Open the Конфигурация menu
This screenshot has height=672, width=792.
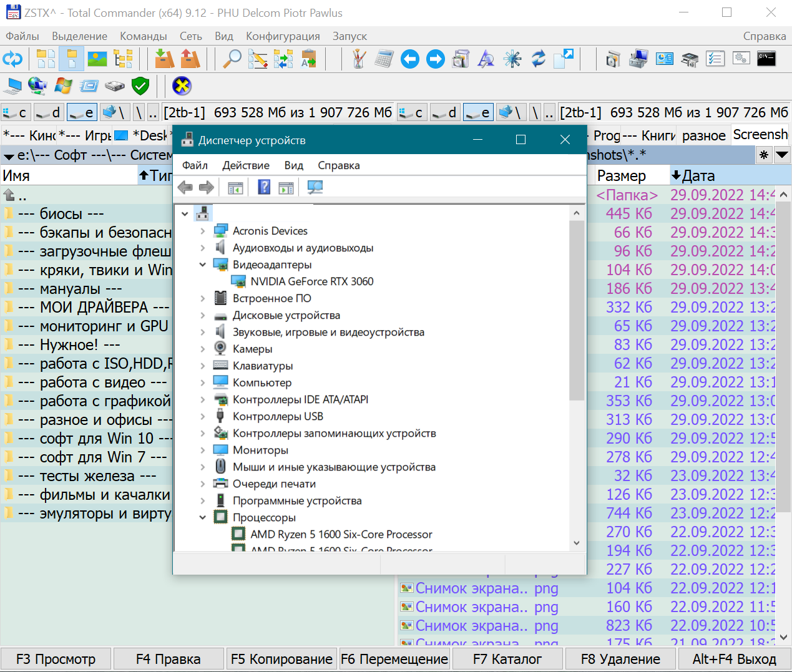click(283, 36)
